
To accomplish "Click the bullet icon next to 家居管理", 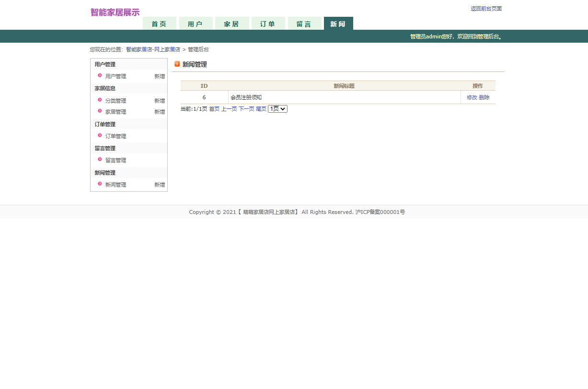I will point(99,111).
